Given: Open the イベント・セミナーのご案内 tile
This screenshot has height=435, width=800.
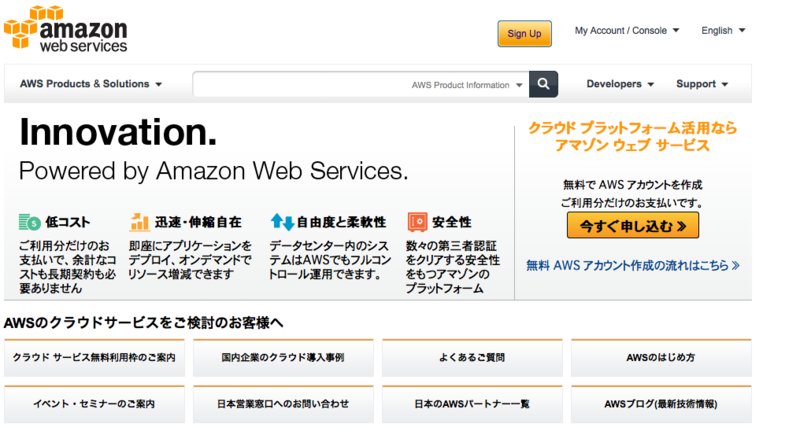Looking at the screenshot, I should (x=94, y=405).
